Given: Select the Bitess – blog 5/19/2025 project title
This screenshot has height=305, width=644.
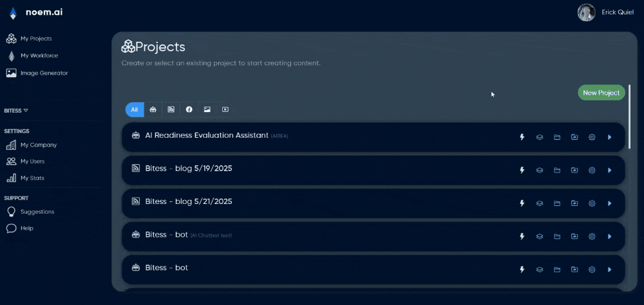Looking at the screenshot, I should tap(189, 169).
